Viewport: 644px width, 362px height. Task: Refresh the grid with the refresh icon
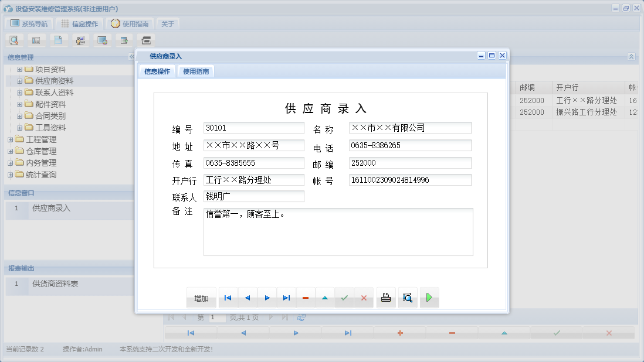coord(301,317)
